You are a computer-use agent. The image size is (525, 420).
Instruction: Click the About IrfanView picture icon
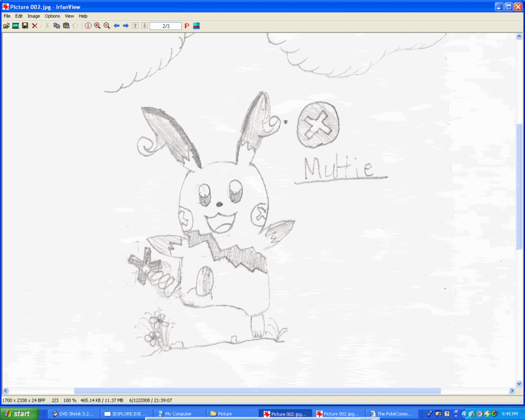click(x=196, y=26)
